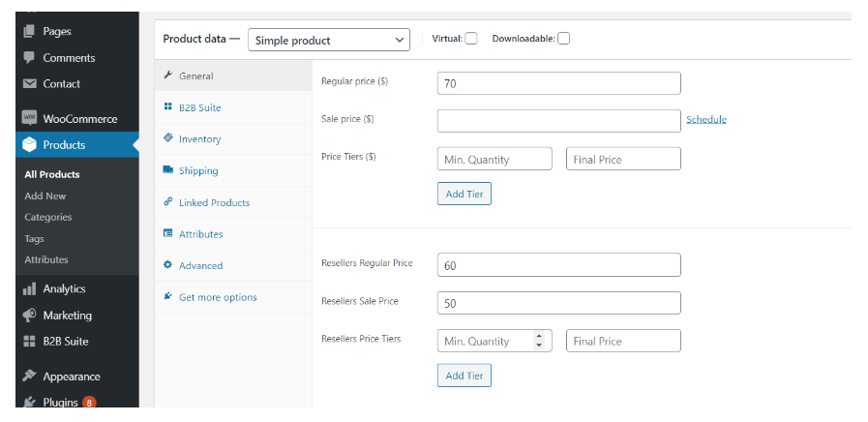Screen dimensions: 868x422
Task: Click the Attributes tab list icon
Action: [167, 233]
